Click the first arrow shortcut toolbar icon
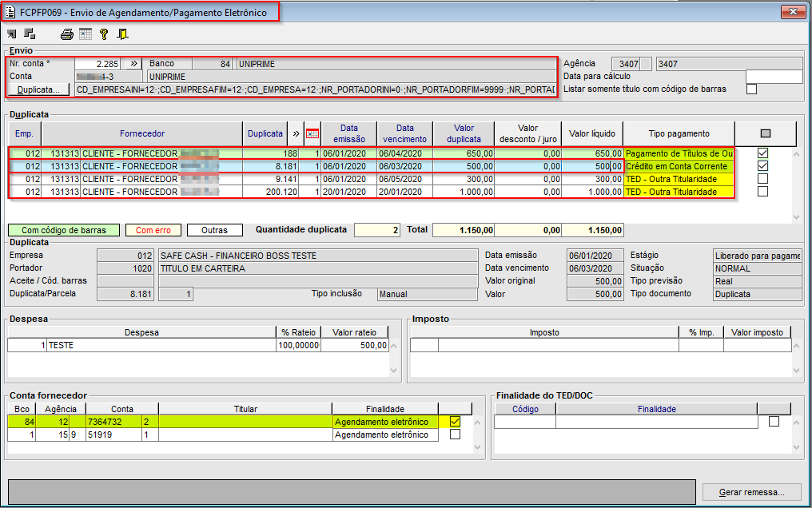Image resolution: width=812 pixels, height=508 pixels. [x=12, y=34]
